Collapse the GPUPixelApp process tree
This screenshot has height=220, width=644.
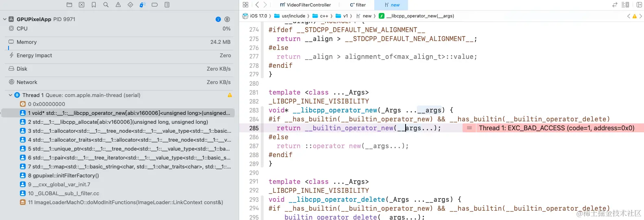4,19
